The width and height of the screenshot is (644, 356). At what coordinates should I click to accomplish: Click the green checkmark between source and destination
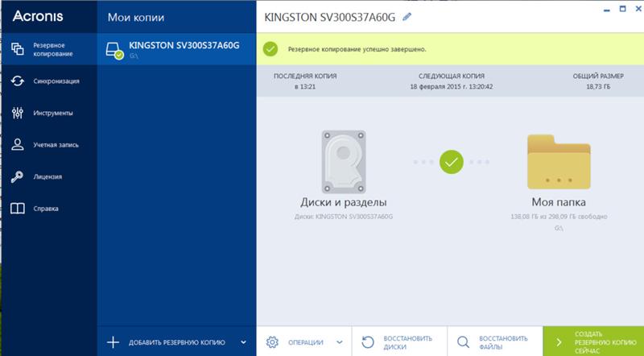click(x=452, y=162)
